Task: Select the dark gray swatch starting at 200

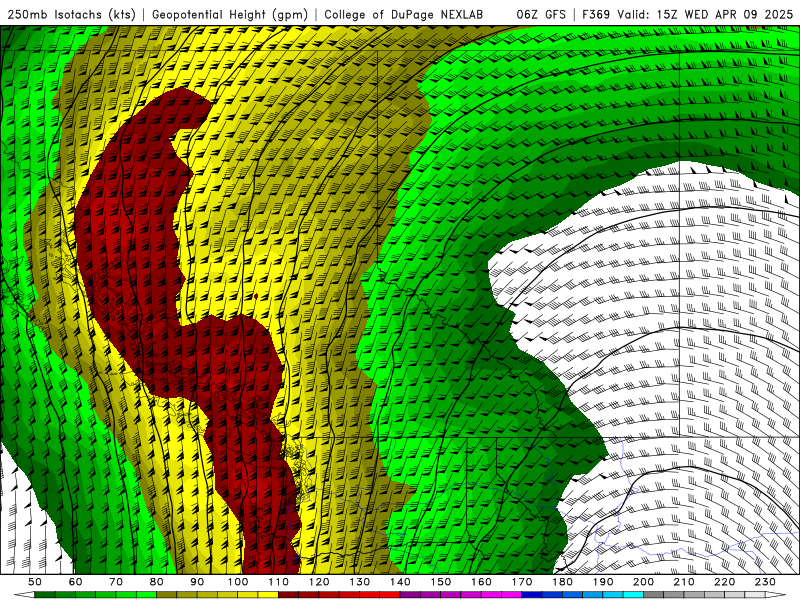Action: tap(654, 595)
